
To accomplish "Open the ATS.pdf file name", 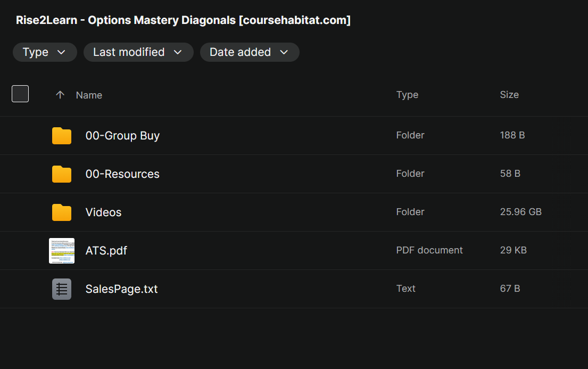I will (x=106, y=251).
